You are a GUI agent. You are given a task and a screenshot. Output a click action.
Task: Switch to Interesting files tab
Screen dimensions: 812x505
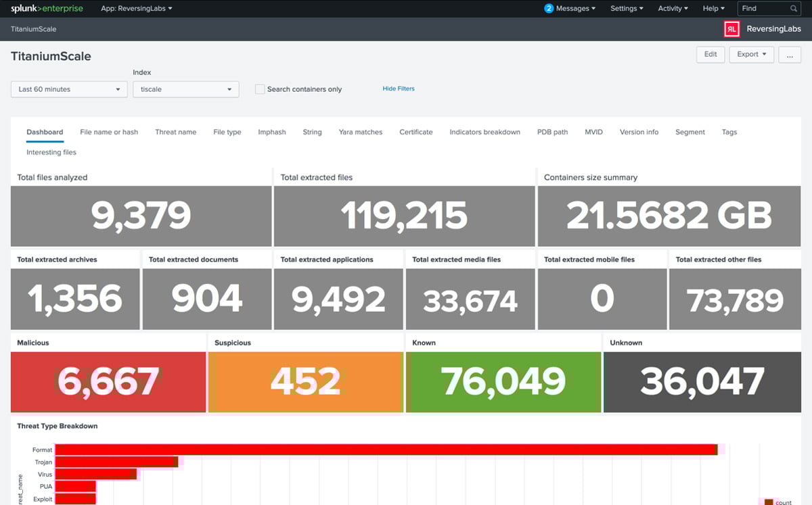pos(51,152)
